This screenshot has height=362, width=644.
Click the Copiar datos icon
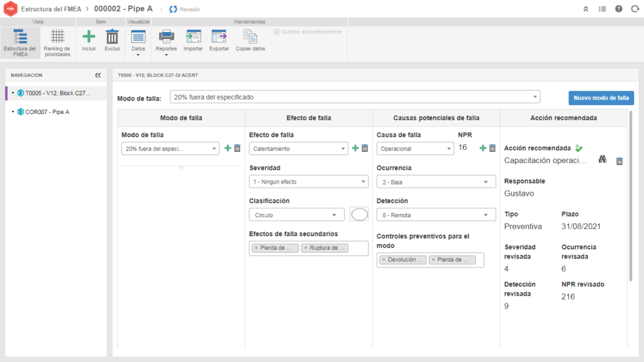coord(250,37)
